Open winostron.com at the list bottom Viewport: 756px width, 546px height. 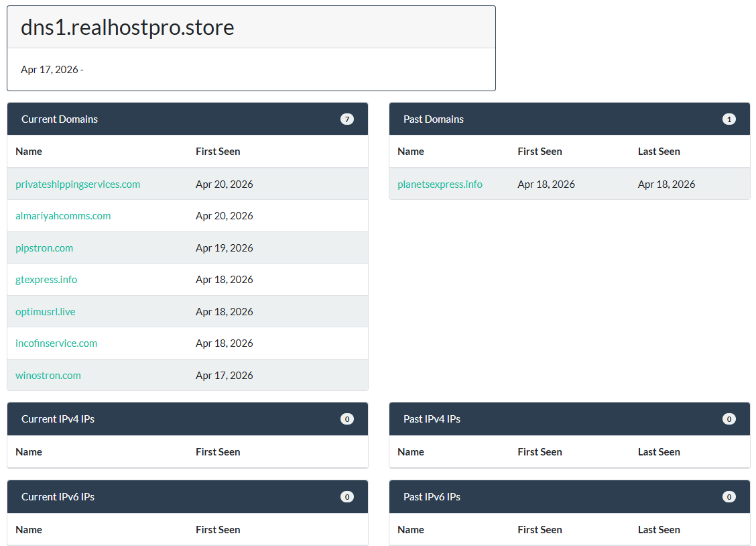tap(48, 375)
